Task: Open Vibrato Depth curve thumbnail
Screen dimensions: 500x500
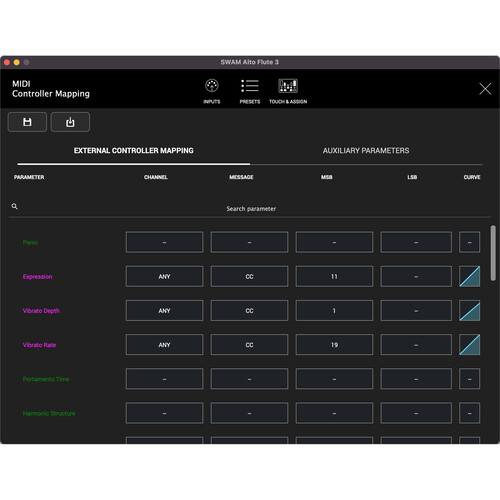Action: (470, 311)
